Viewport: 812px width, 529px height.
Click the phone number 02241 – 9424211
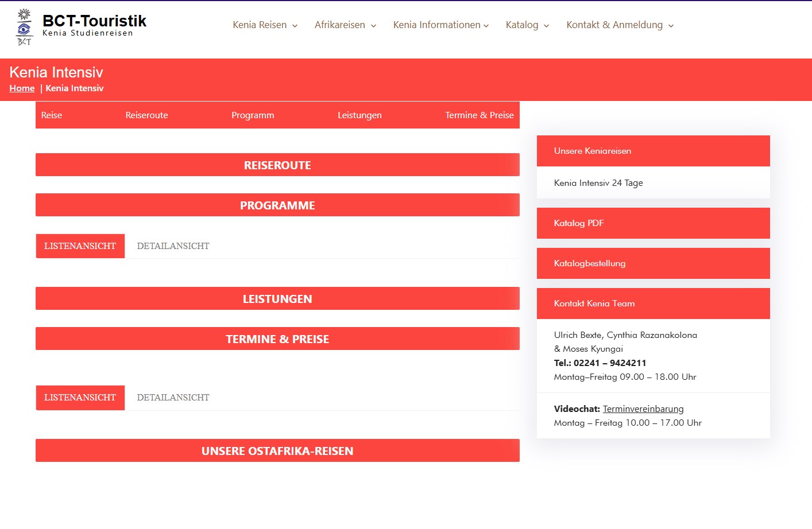610,363
